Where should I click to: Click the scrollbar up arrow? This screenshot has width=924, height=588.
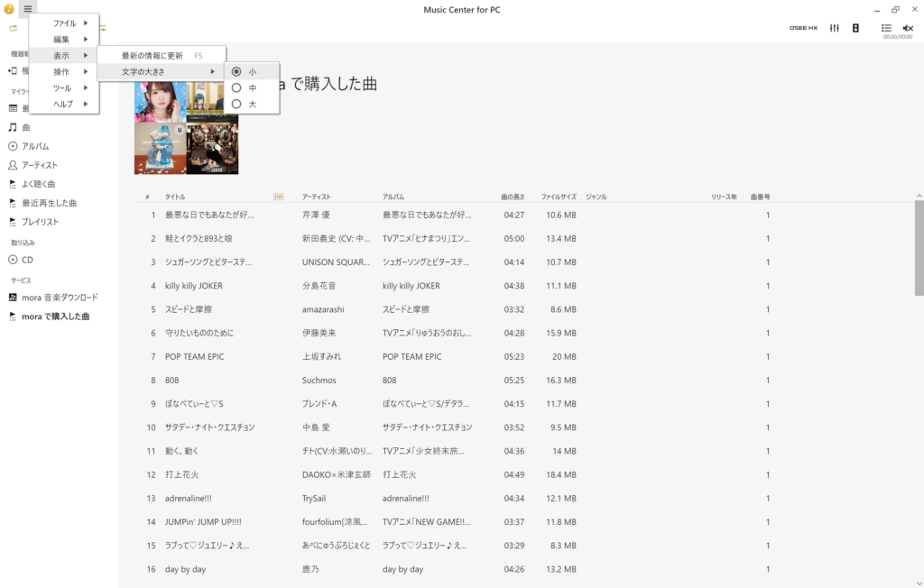coord(919,197)
